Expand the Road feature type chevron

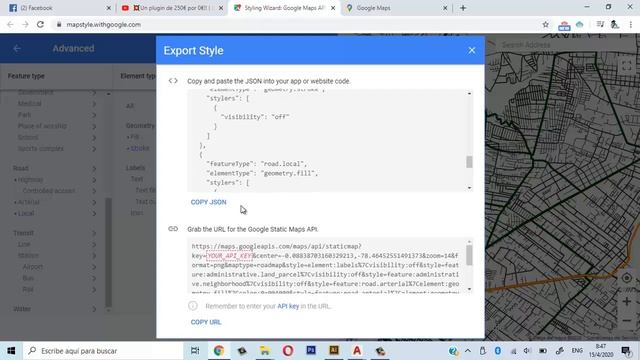94,168
